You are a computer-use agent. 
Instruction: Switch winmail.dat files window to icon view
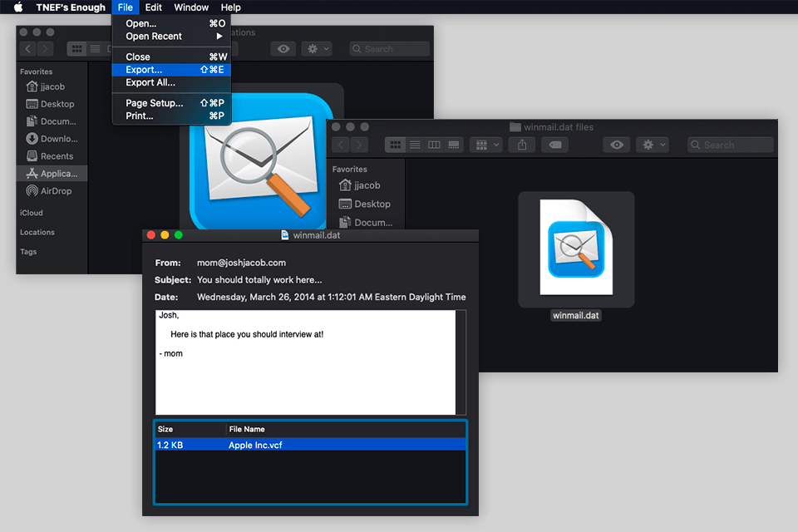pos(396,145)
